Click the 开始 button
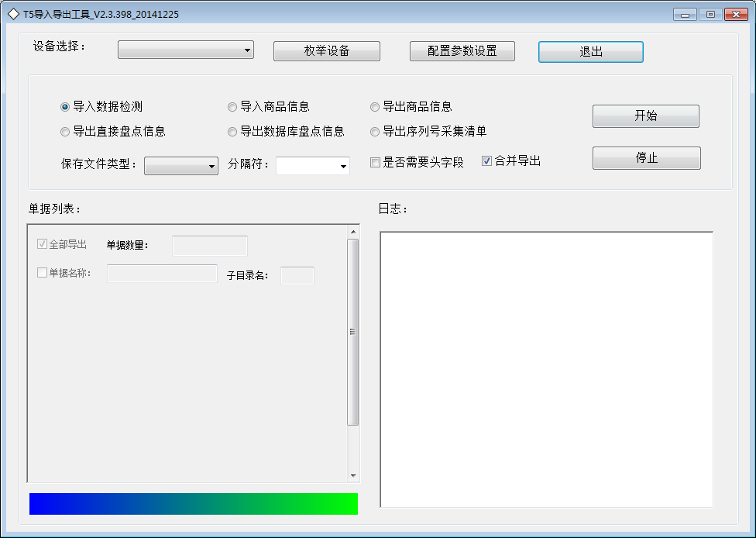This screenshot has width=756, height=538. (645, 116)
